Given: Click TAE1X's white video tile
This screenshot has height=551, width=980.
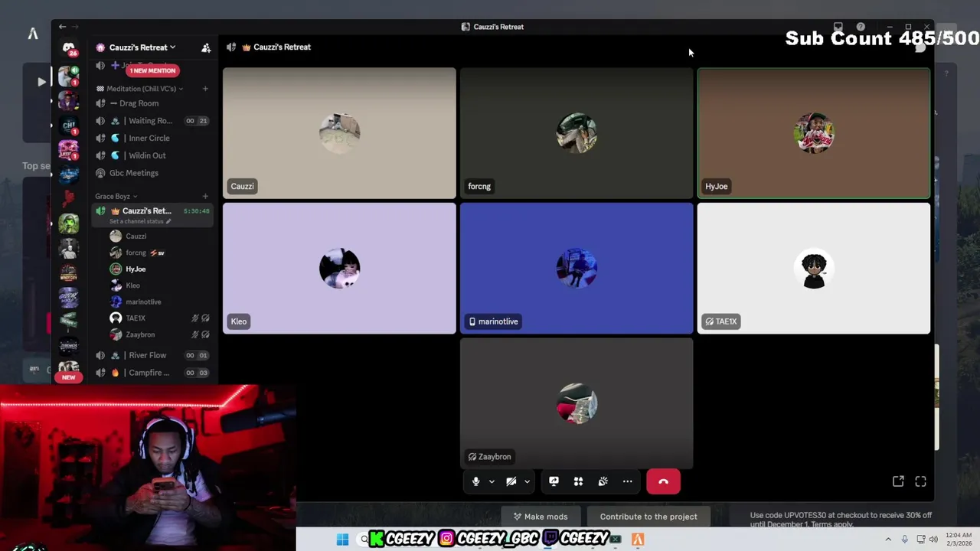Looking at the screenshot, I should (x=814, y=269).
